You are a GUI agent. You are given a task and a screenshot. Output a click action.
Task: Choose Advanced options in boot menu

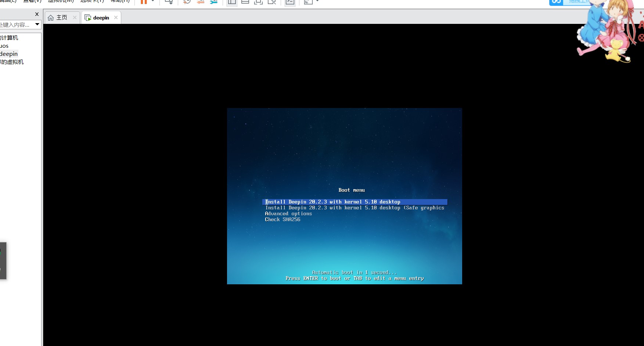point(288,214)
